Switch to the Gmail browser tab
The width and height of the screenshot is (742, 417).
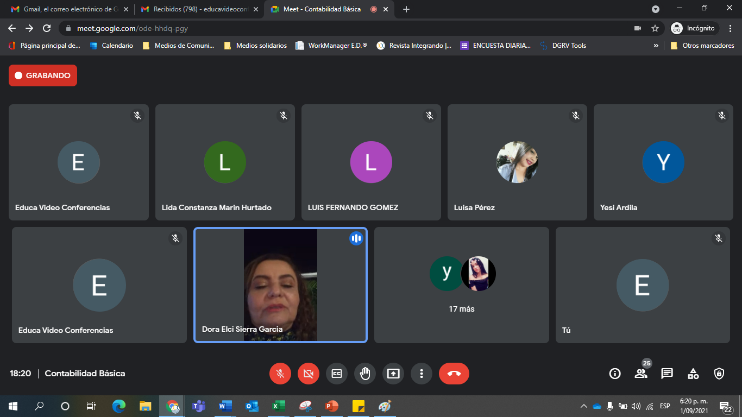pyautogui.click(x=66, y=9)
